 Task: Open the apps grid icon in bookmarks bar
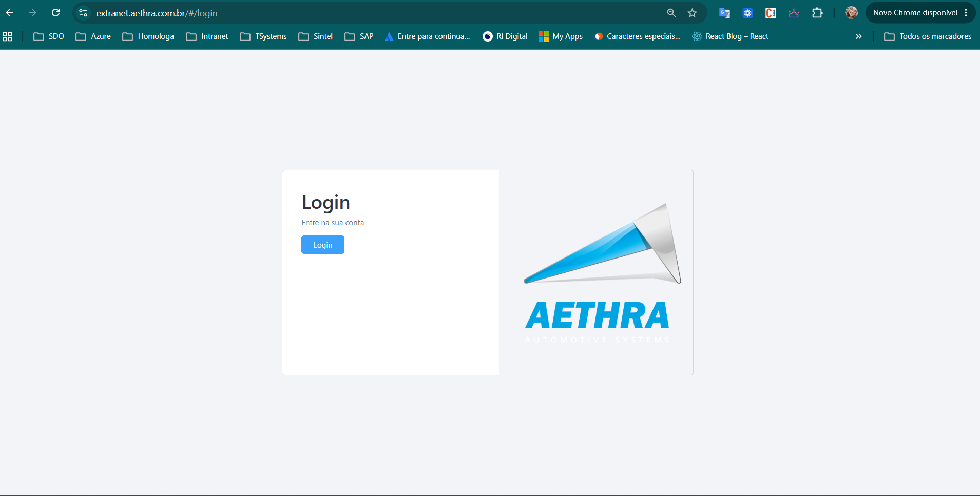[x=8, y=36]
